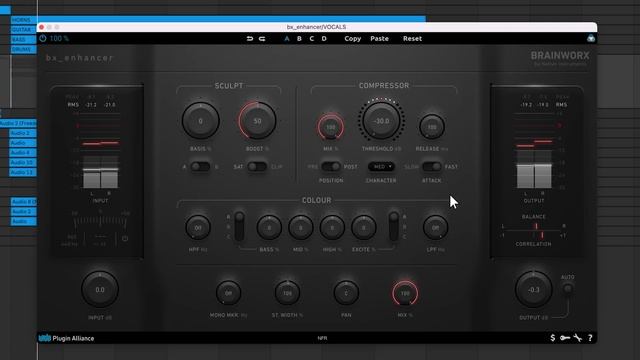This screenshot has width=640, height=360.
Task: Click the Brainworx logo
Action: click(x=560, y=58)
